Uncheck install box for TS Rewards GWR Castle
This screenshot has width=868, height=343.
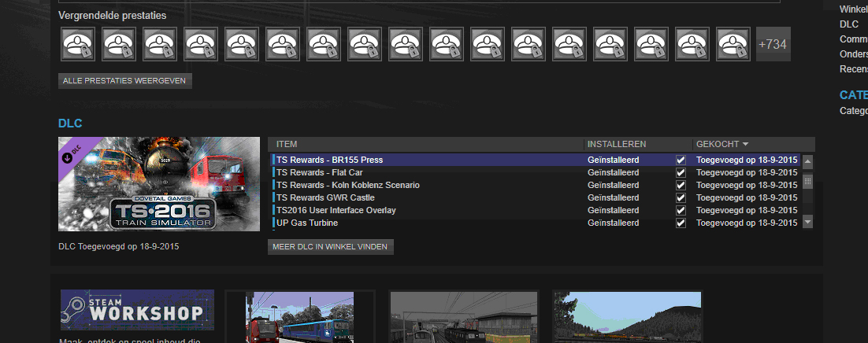coord(681,198)
